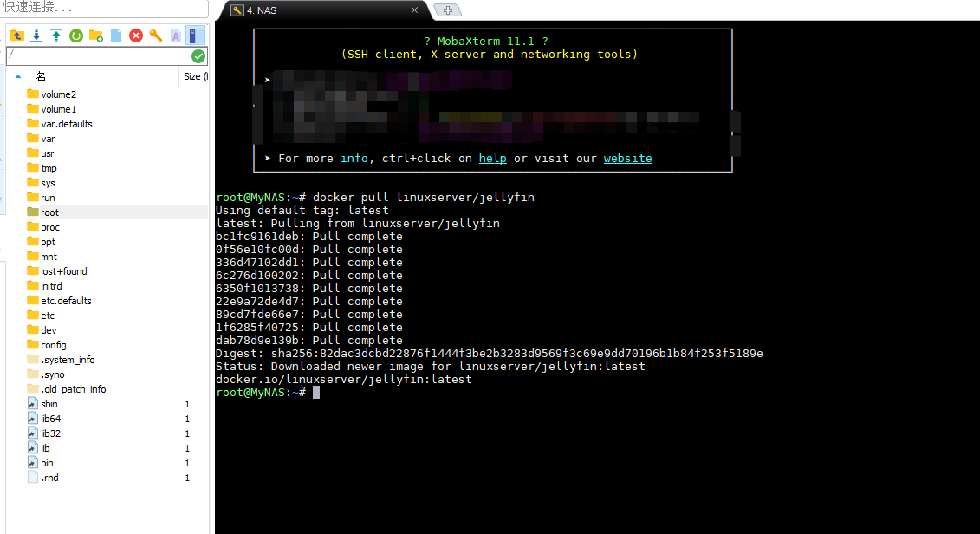Click terminal cursor at last prompt
This screenshot has width=980, height=534.
[x=316, y=392]
